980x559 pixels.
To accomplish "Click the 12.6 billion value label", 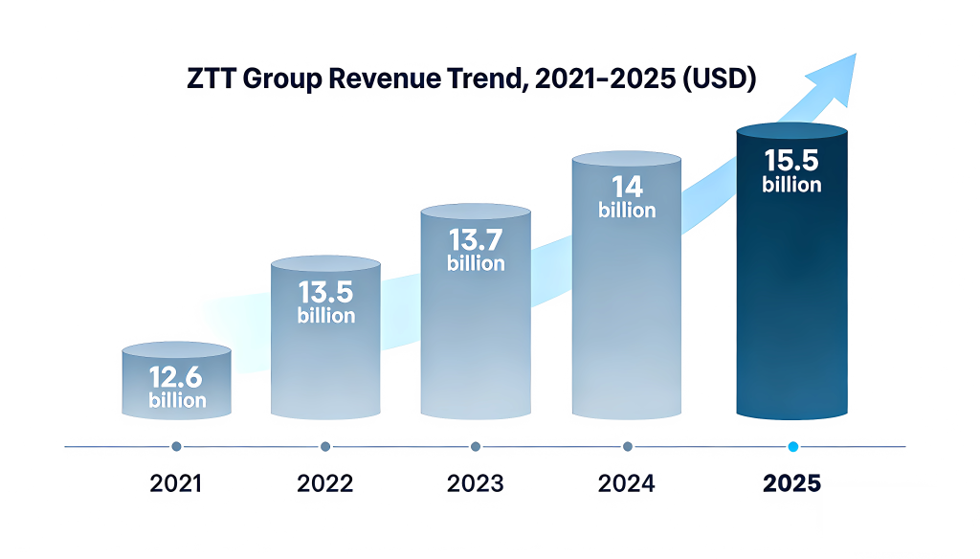I will click(177, 389).
